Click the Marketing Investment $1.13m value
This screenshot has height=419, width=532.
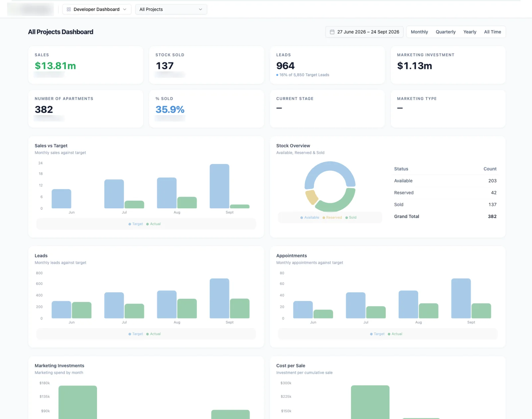tap(414, 66)
